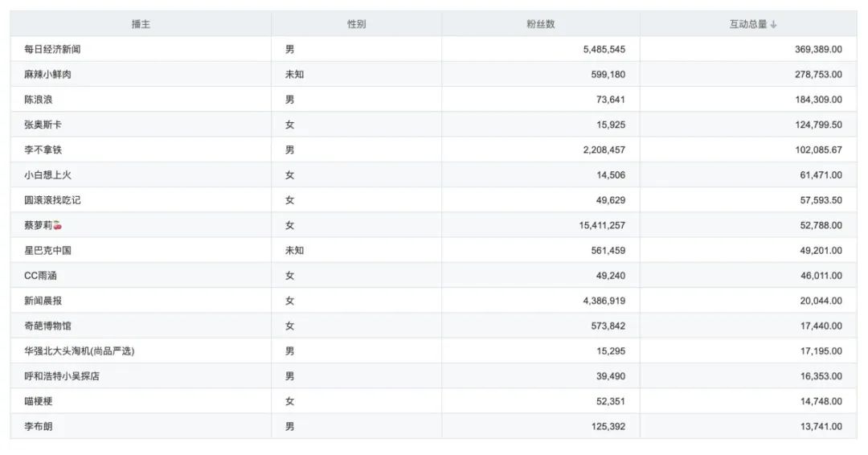868x455 pixels.
Task: Click the CC雨涵 streamer name
Action: pos(40,275)
